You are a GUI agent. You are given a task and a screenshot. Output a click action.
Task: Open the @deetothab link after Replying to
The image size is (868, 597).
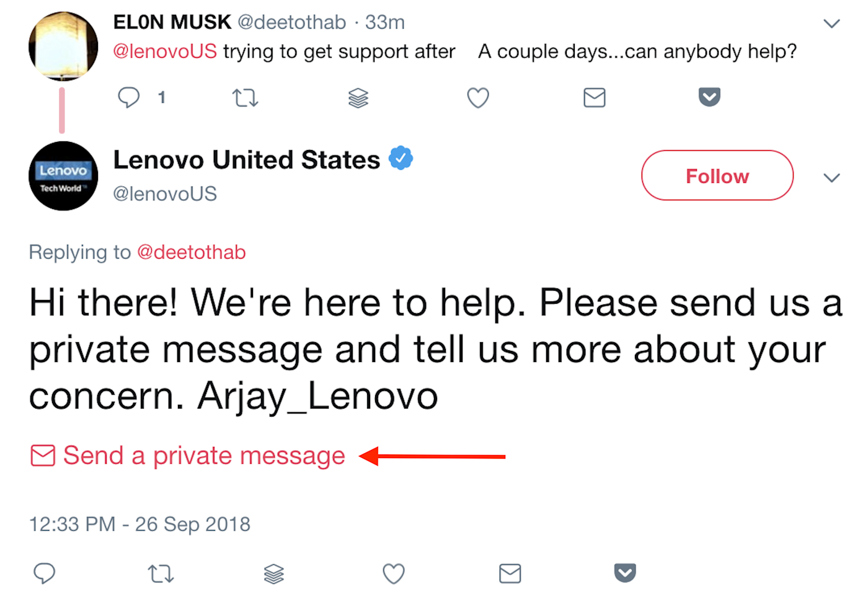(x=191, y=252)
